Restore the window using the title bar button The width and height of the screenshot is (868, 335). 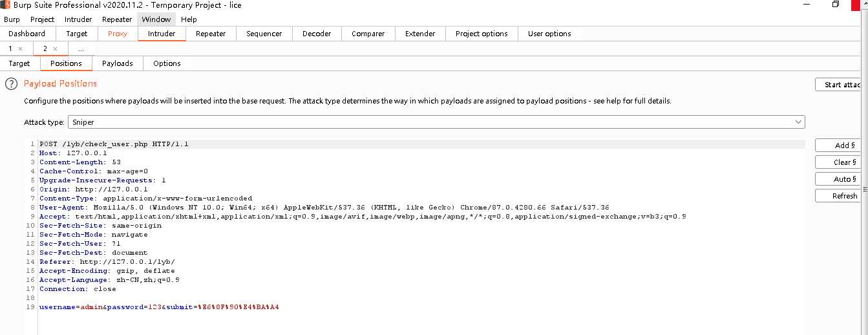pos(836,5)
